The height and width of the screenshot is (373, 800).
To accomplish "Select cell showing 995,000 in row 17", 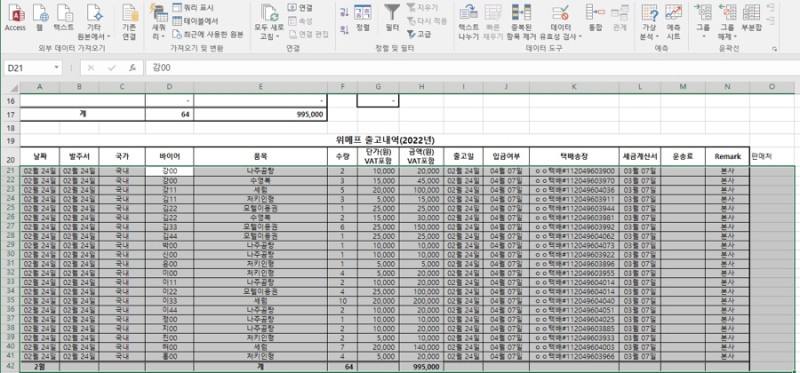I will (x=261, y=115).
